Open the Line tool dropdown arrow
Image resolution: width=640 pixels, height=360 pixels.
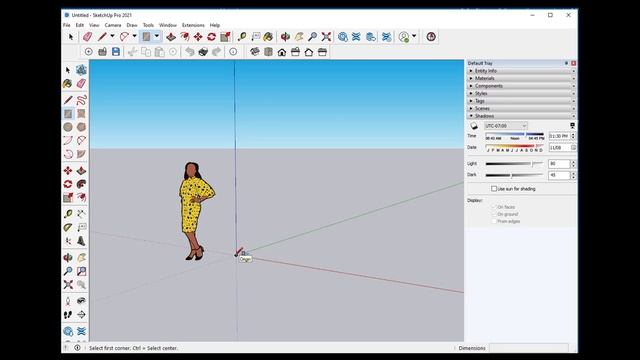tap(112, 36)
